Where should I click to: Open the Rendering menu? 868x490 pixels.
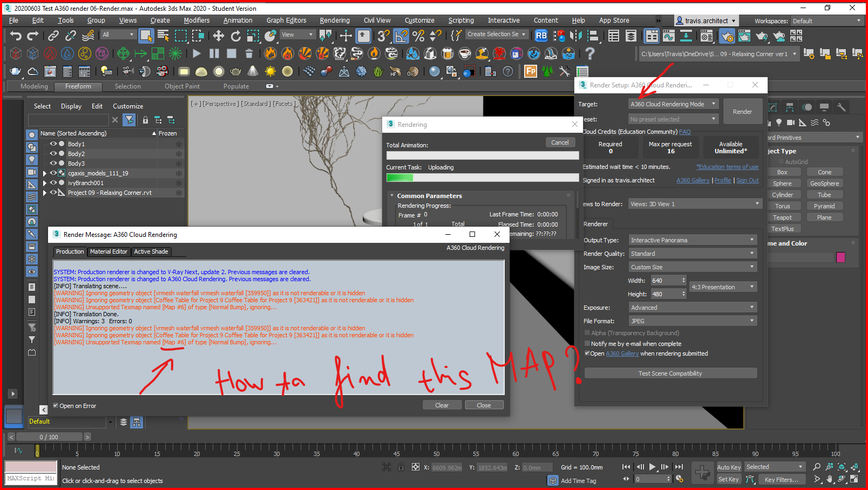(335, 20)
